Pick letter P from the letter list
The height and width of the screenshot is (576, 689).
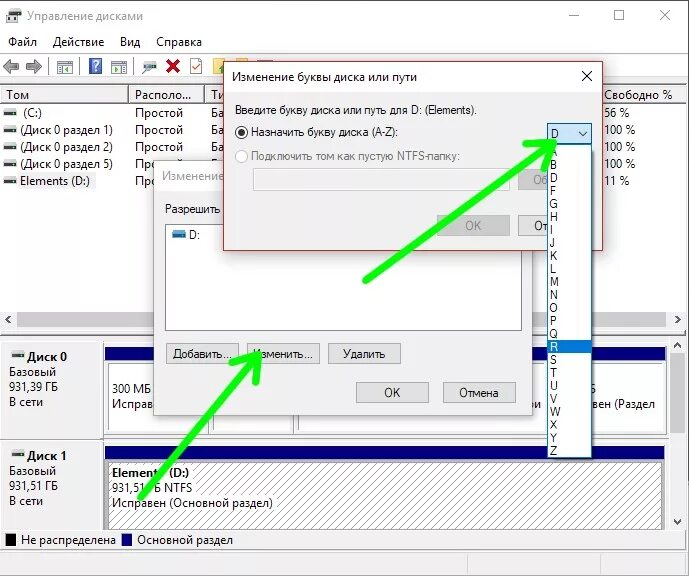point(569,321)
